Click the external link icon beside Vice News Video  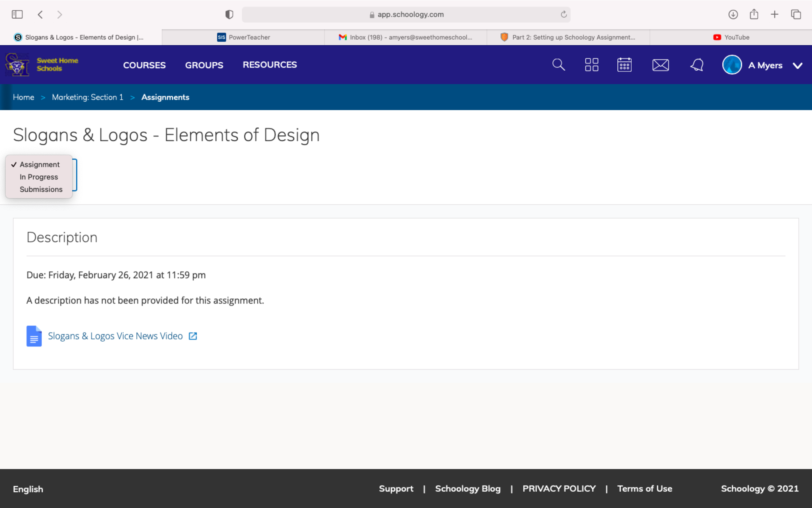tap(193, 336)
